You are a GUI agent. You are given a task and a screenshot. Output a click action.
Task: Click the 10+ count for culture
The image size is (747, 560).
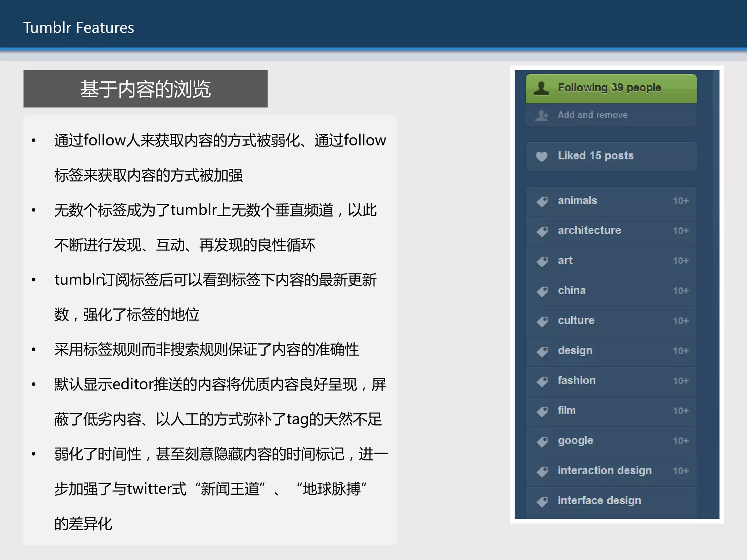click(681, 321)
